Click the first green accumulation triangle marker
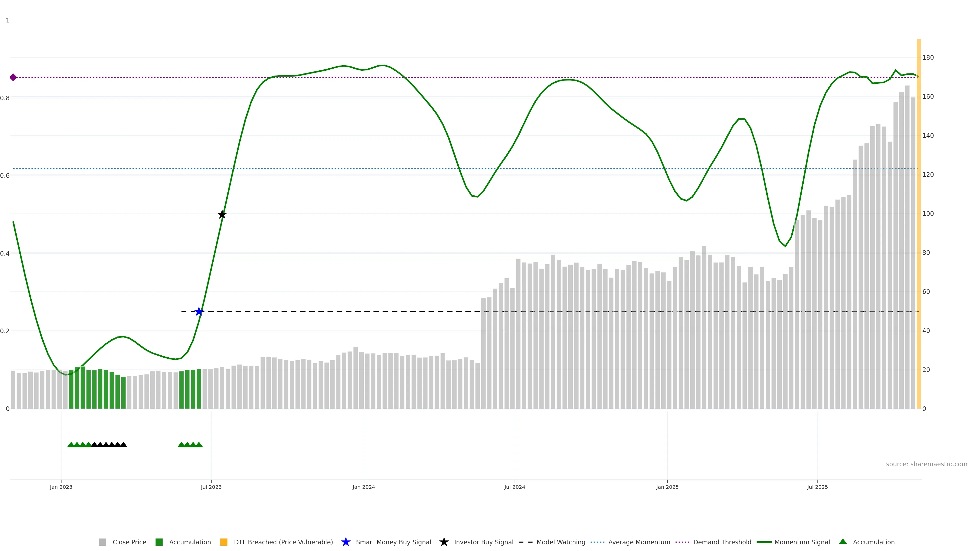 coord(71,445)
